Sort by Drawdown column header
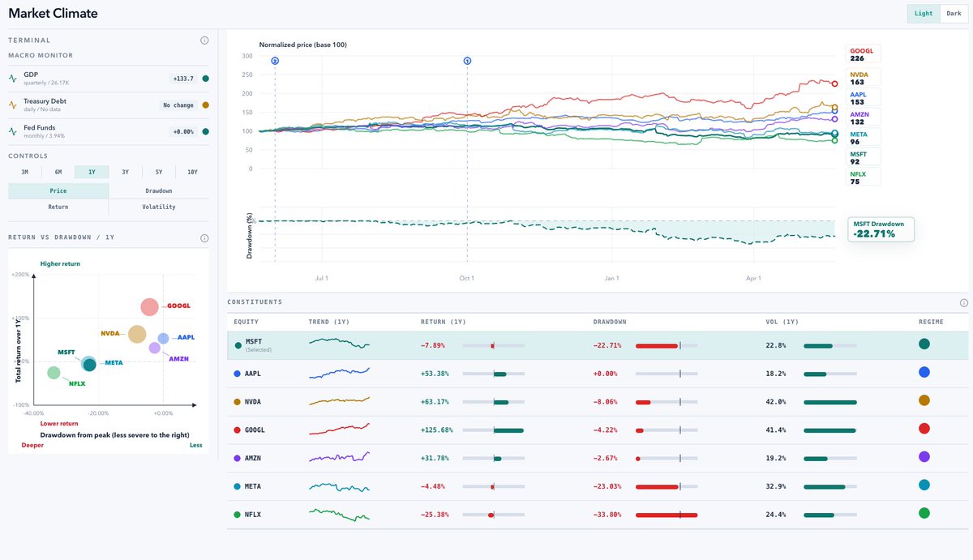Viewport: 973px width, 560px height. pyautogui.click(x=610, y=322)
